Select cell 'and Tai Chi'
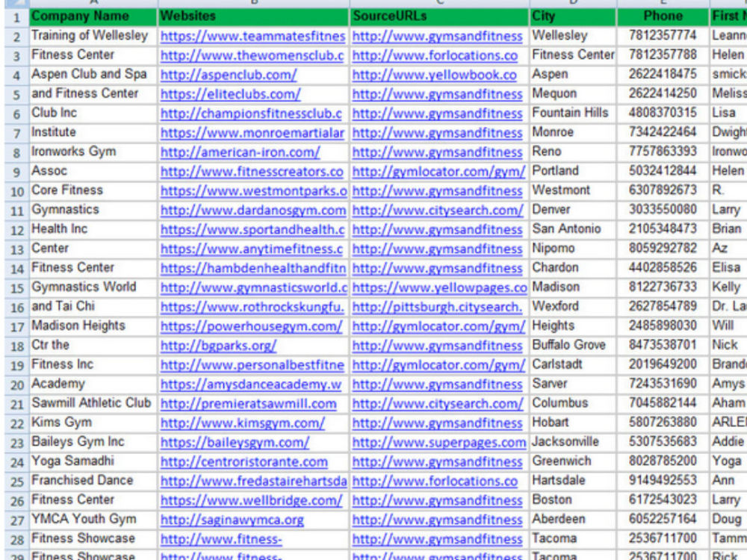This screenshot has height=560, width=747. tap(93, 307)
